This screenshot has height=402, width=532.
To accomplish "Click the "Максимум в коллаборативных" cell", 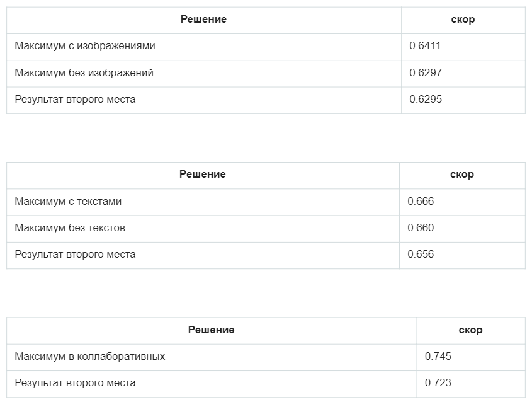I will (90, 356).
